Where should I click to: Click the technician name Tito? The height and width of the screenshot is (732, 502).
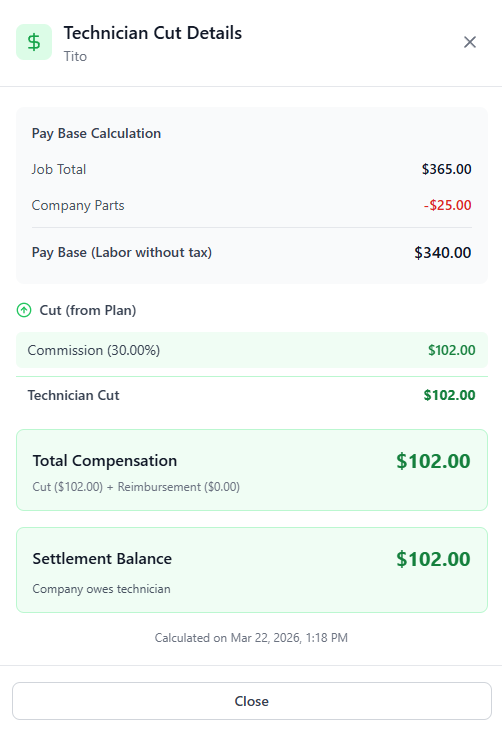(75, 56)
